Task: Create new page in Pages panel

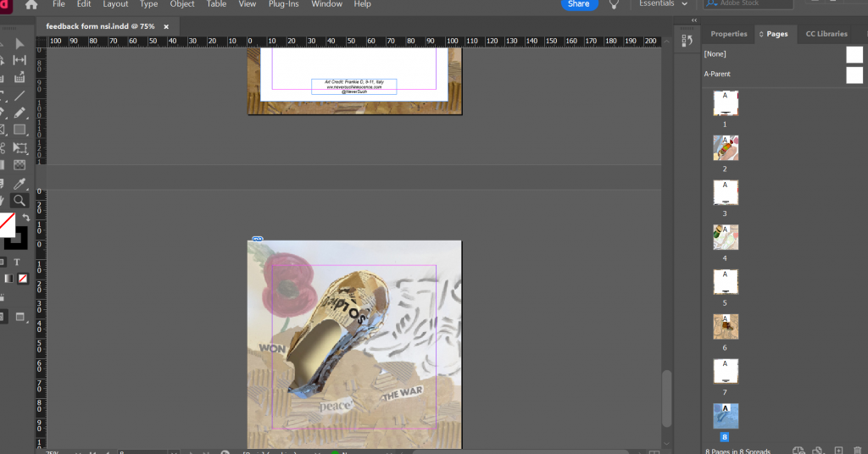Action: (x=838, y=451)
